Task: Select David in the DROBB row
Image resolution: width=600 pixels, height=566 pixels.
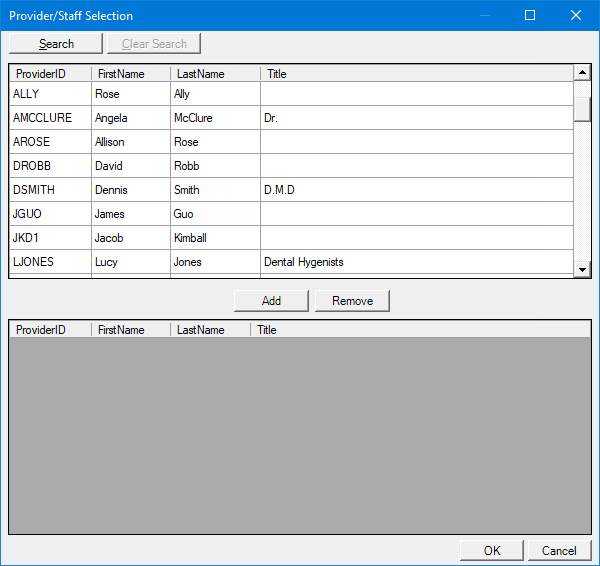Action: pos(109,166)
